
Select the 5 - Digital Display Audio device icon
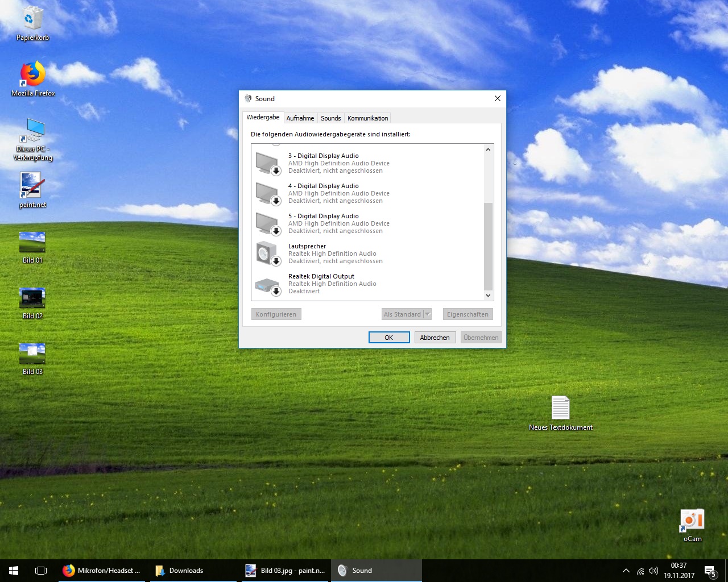coord(268,223)
